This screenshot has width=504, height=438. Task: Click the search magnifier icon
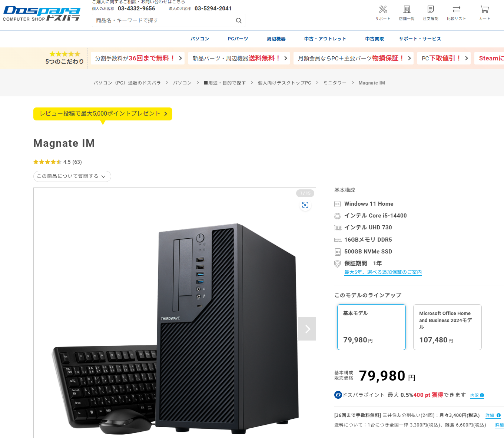click(x=239, y=20)
